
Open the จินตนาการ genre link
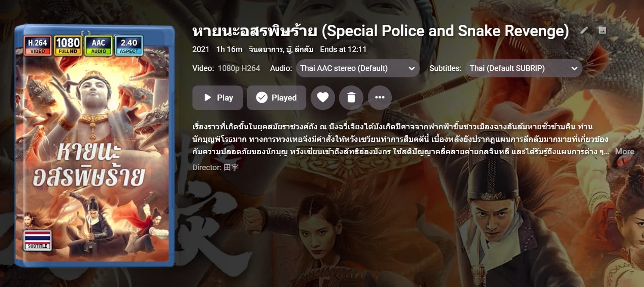[266, 49]
